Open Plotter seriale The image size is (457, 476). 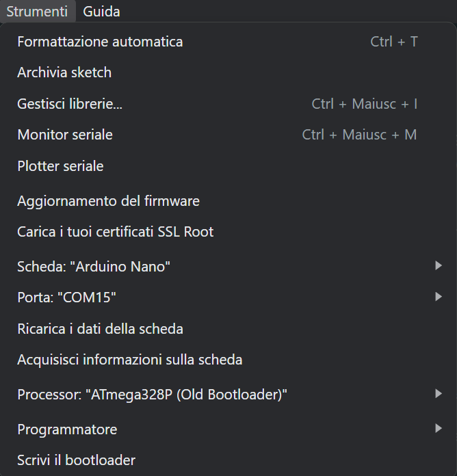(x=60, y=166)
